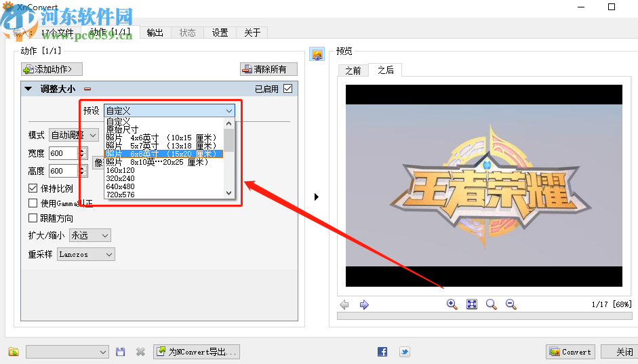Click the 关闭 button

(x=619, y=352)
